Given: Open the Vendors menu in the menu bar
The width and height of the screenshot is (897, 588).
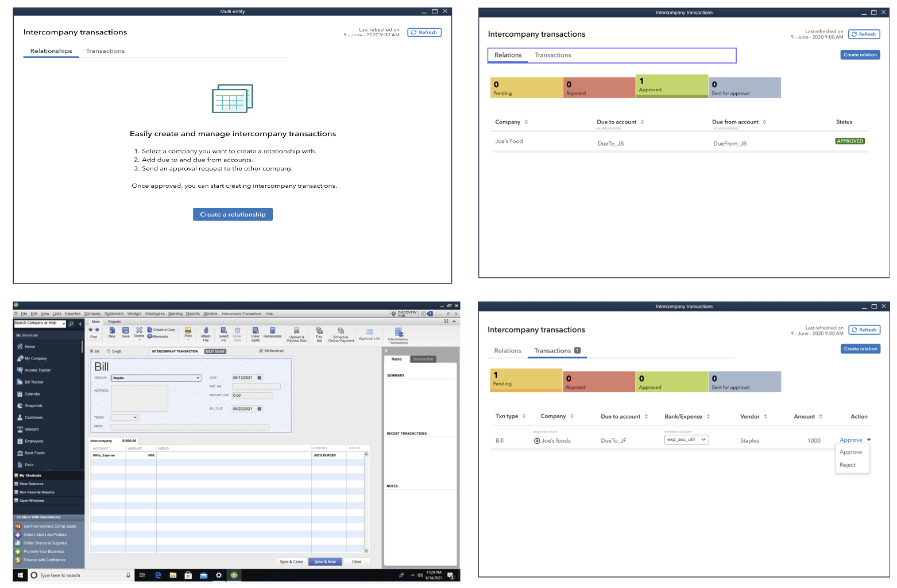Looking at the screenshot, I should coord(134,314).
